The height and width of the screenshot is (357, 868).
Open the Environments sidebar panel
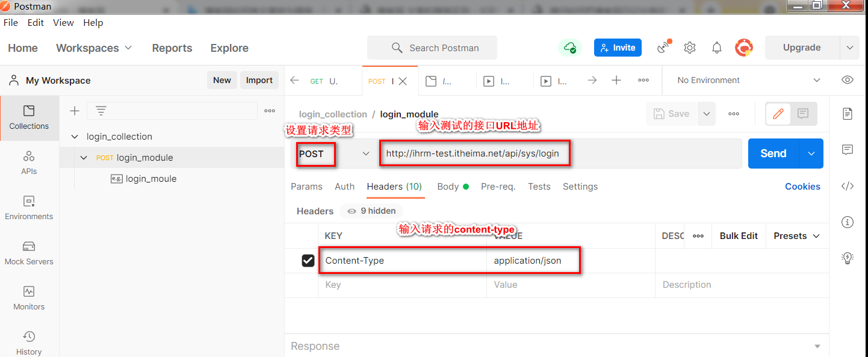(29, 208)
